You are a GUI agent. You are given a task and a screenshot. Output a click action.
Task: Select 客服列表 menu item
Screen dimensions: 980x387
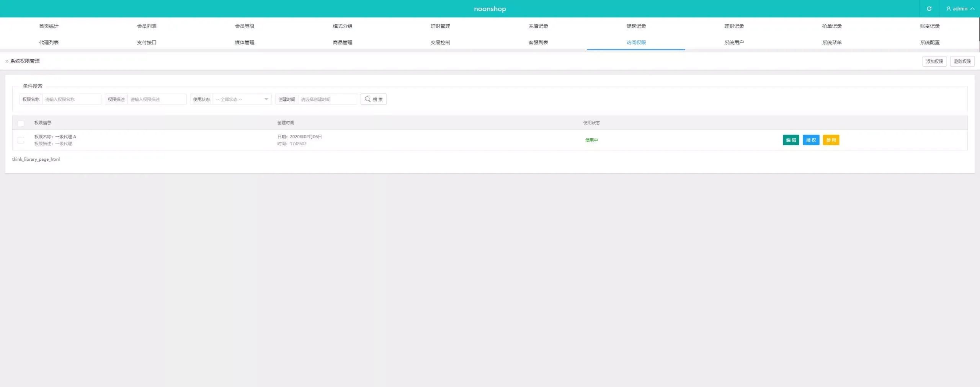(x=538, y=42)
